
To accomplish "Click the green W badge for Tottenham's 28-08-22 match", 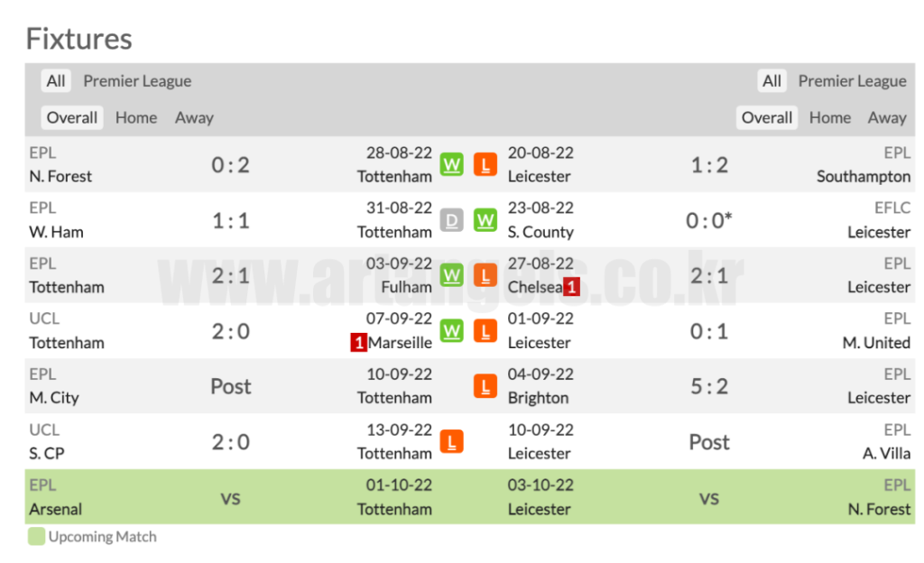I will (x=451, y=165).
